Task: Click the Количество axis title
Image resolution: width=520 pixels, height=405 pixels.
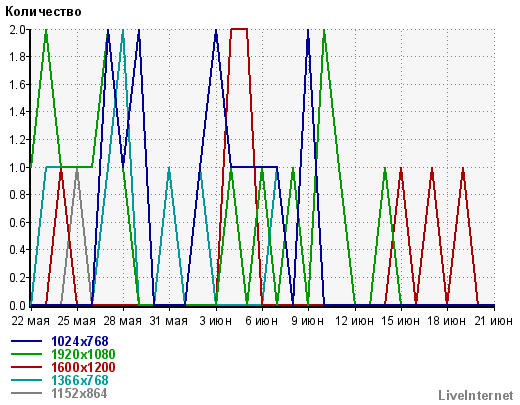Action: 43,12
